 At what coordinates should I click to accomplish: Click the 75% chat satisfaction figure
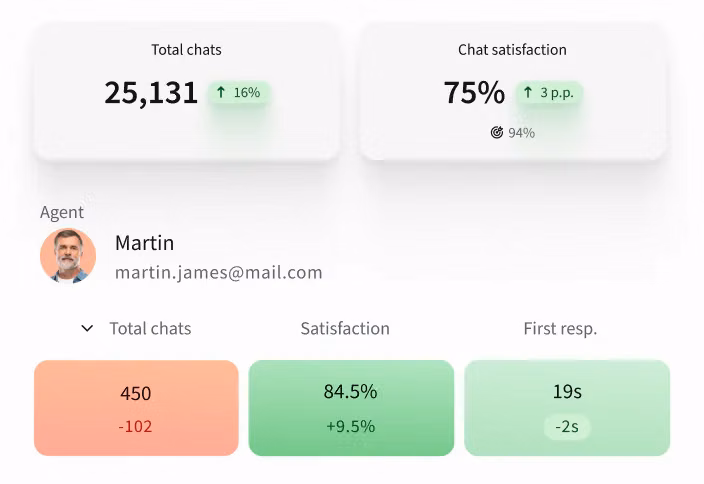[474, 93]
